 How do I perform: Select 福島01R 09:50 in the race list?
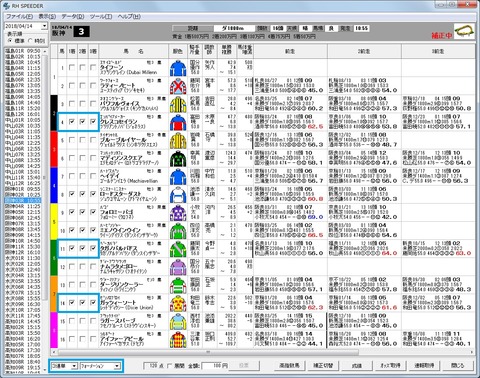[23, 51]
